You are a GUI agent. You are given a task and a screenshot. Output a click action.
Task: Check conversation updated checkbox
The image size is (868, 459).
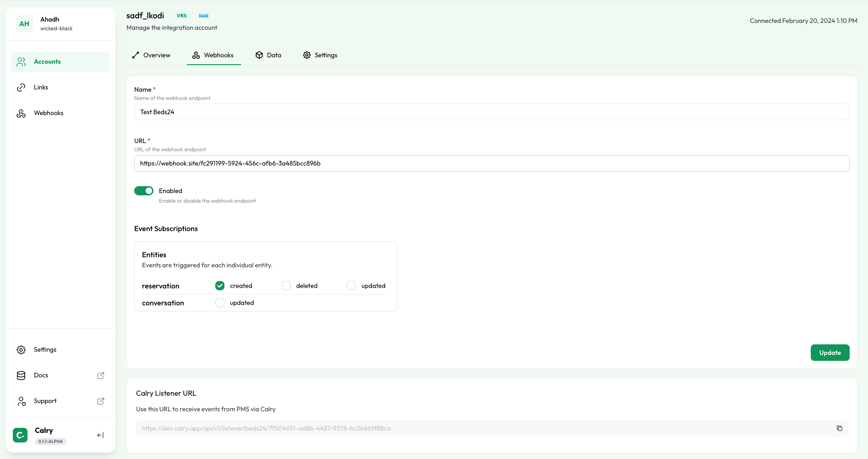[x=220, y=303]
